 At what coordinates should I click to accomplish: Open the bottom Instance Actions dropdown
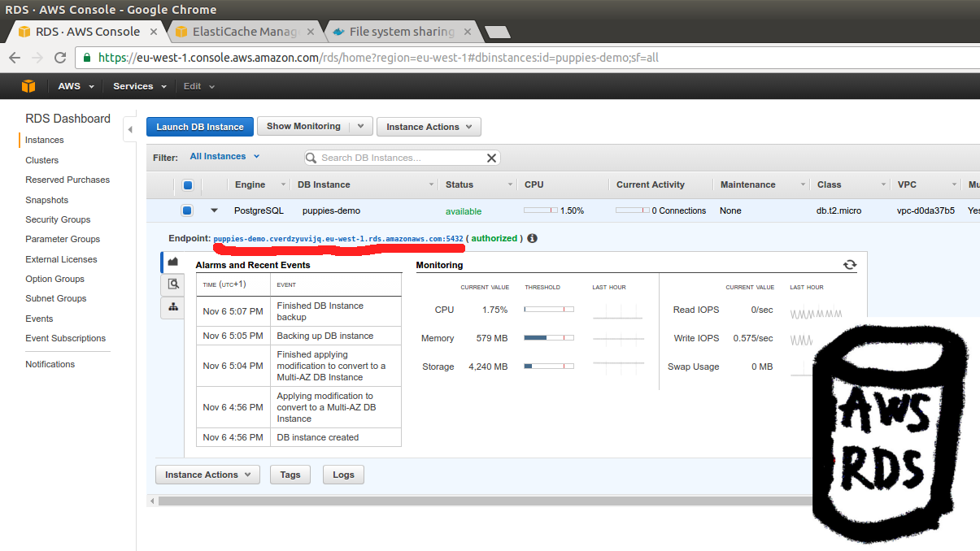(x=207, y=475)
